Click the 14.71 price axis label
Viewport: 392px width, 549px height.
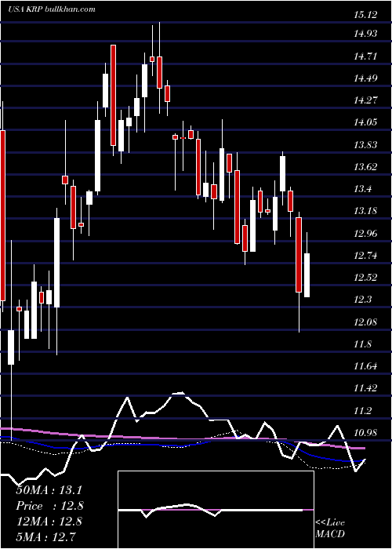pos(365,56)
